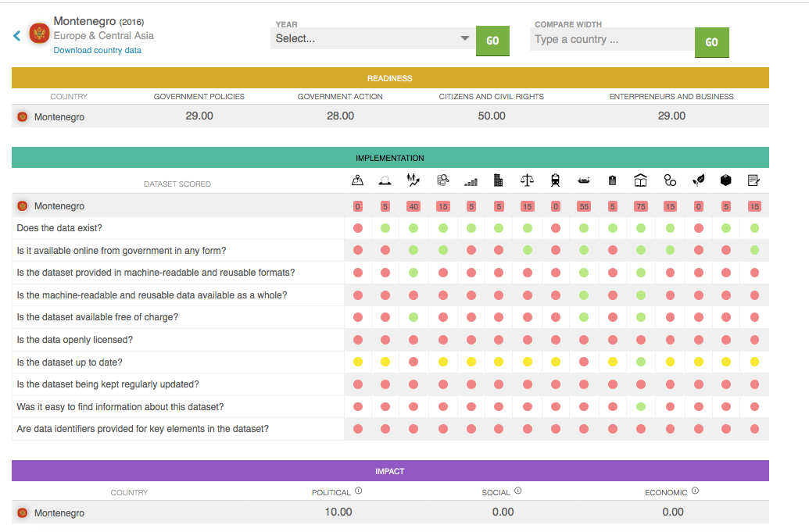Click the red score badge showing 75
809x532 pixels.
pyautogui.click(x=640, y=206)
